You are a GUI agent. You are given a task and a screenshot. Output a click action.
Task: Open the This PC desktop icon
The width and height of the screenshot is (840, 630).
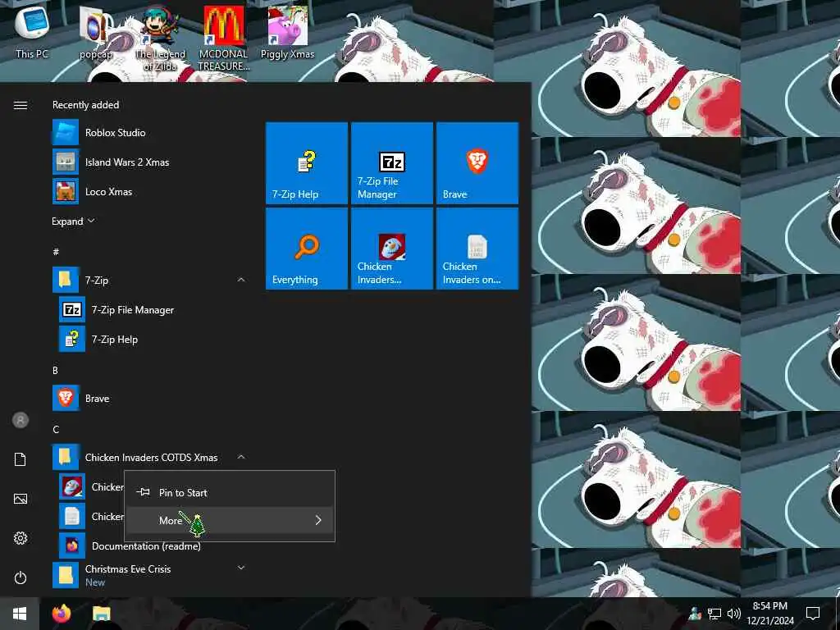pos(32,32)
